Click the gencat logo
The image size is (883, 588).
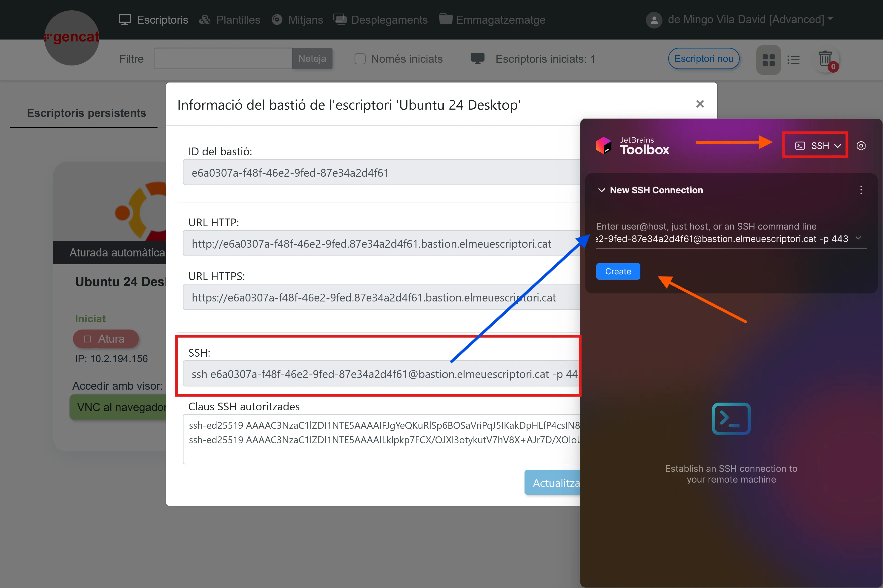[72, 37]
